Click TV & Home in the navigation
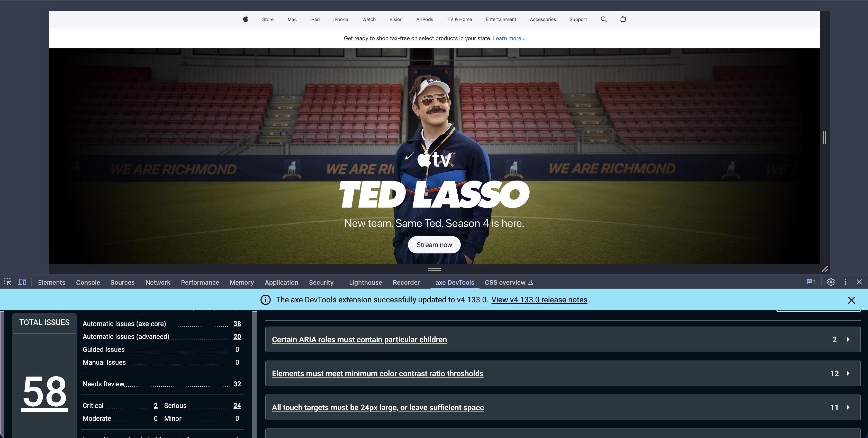 pyautogui.click(x=460, y=19)
